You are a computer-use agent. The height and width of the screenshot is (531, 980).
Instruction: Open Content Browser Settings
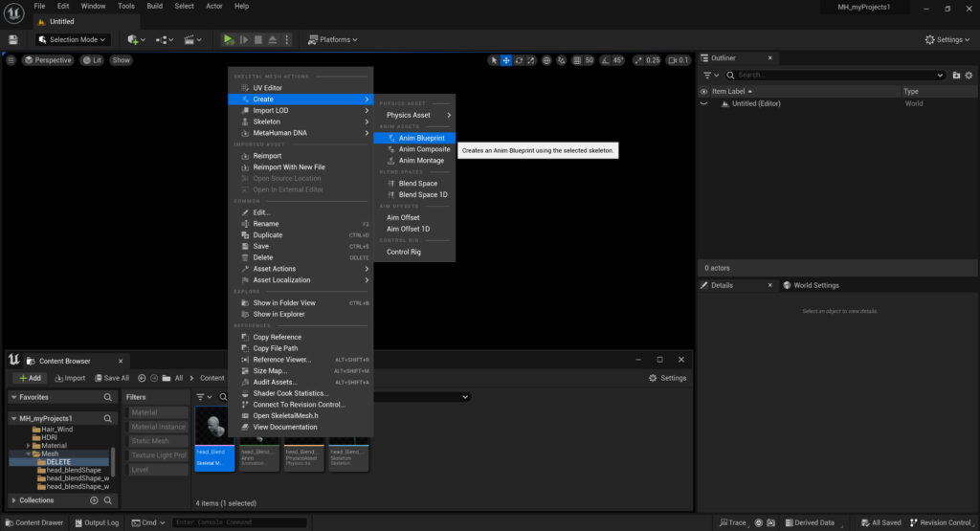tap(667, 378)
